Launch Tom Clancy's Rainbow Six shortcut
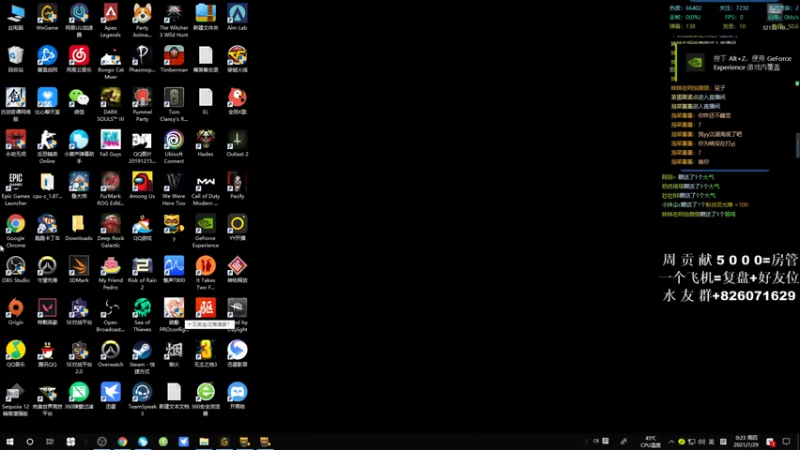This screenshot has height=450, width=800. pyautogui.click(x=173, y=105)
